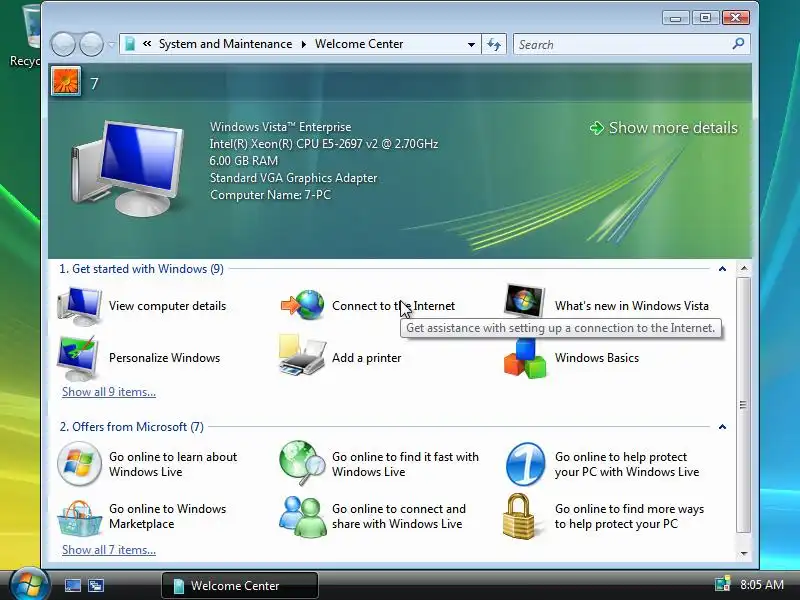
Task: Click the Personalize Windows icon
Action: click(x=78, y=358)
